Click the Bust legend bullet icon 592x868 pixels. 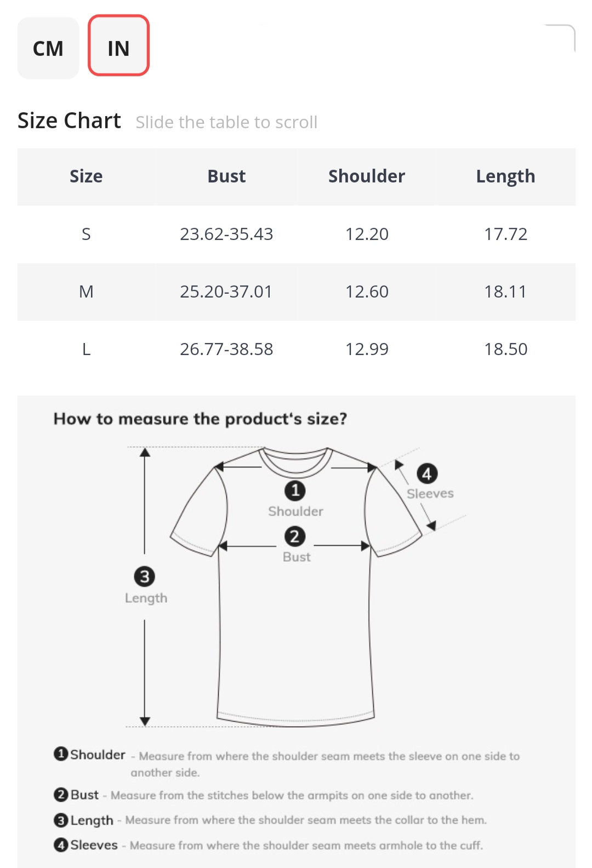point(61,795)
